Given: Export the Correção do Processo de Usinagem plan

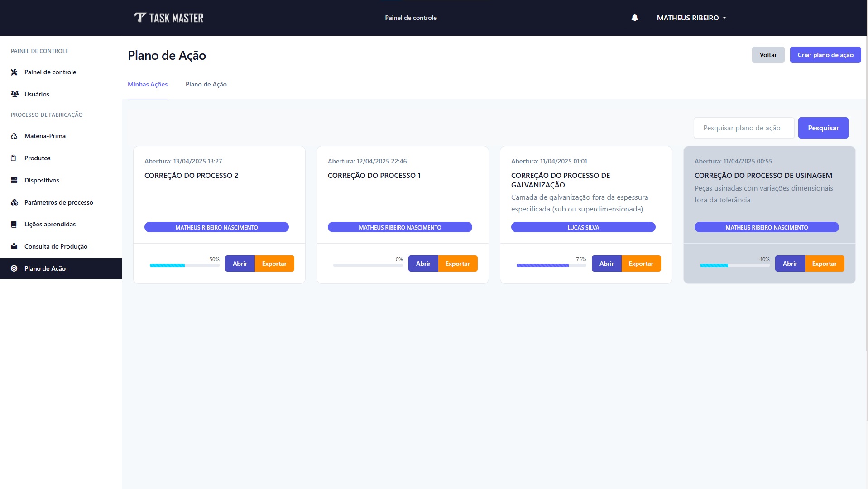Looking at the screenshot, I should tap(824, 264).
